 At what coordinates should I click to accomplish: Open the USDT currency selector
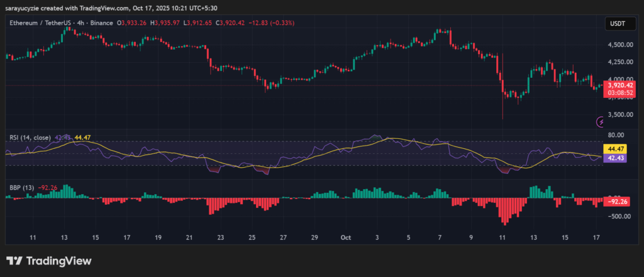615,23
